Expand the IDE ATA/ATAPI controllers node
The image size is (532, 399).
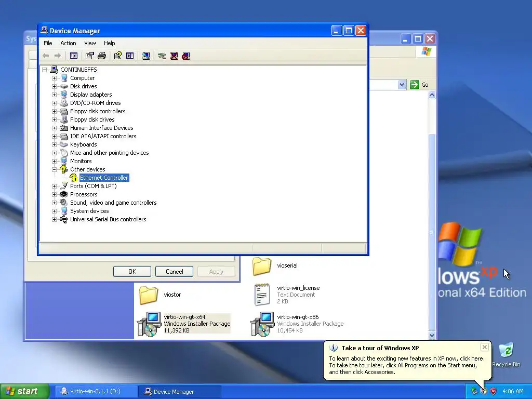point(54,137)
